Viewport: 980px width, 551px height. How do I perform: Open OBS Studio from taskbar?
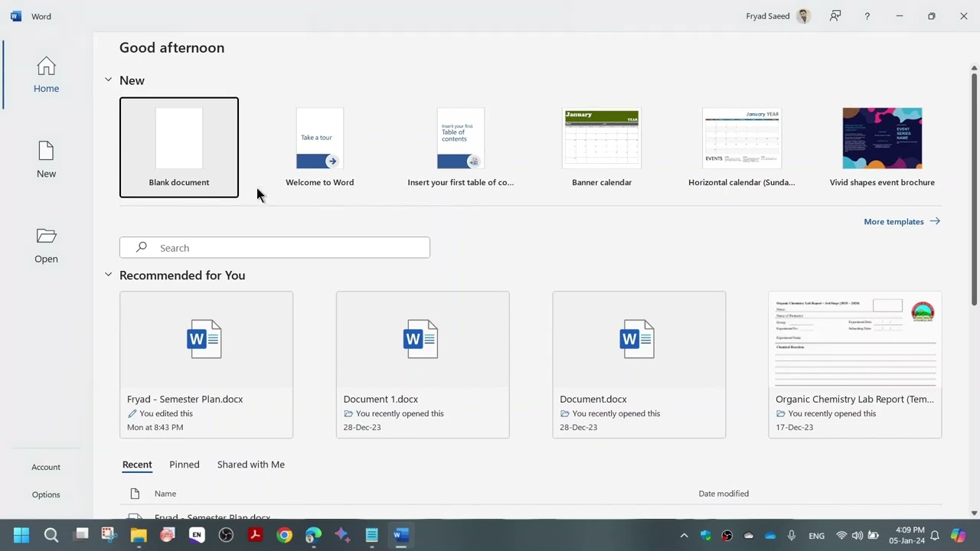[x=226, y=535]
